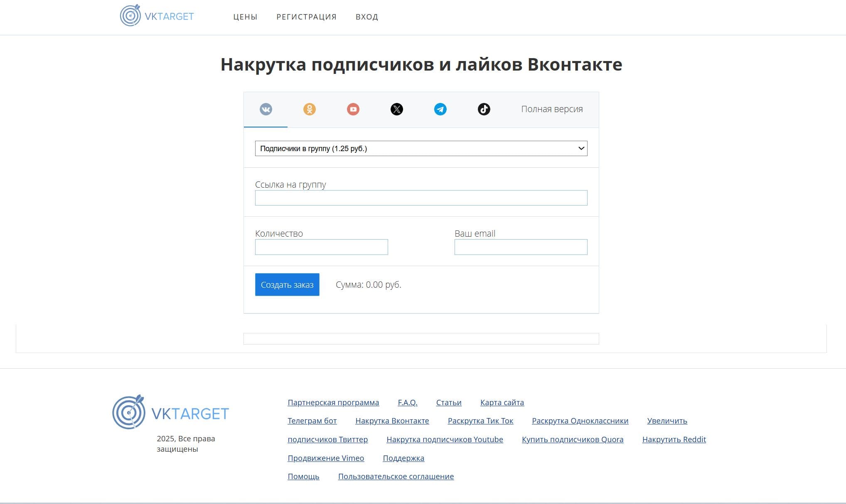Switch to the TikTok tab icon
This screenshot has width=846, height=504.
tap(484, 109)
